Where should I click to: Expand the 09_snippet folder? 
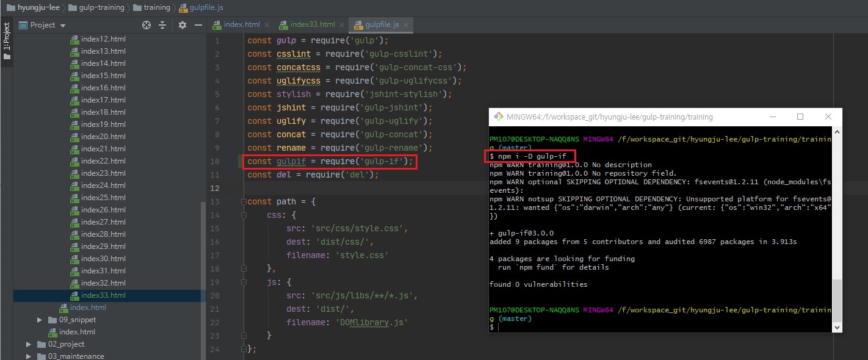point(39,320)
